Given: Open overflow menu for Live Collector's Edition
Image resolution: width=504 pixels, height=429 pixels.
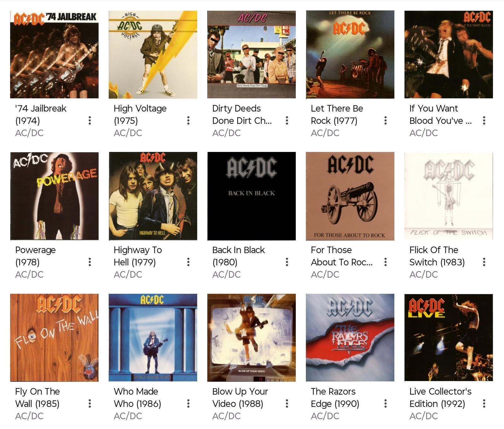Looking at the screenshot, I should [484, 403].
